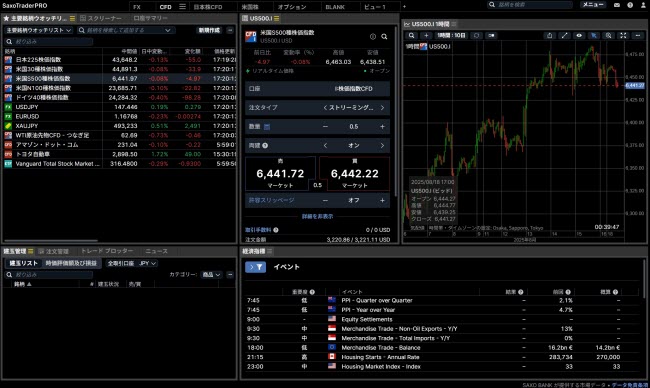This screenshot has height=388, width=650.
Task: Open the 1時間:10日 period selector
Action: pyautogui.click(x=451, y=36)
